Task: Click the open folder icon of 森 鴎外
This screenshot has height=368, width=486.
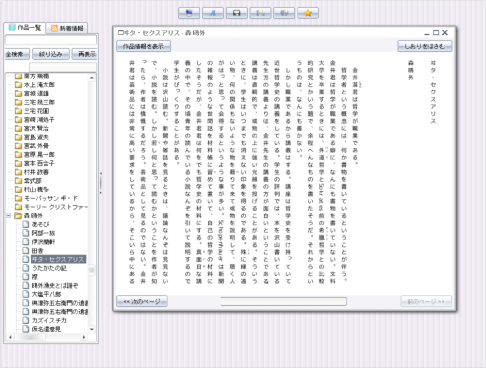Action: pos(18,216)
